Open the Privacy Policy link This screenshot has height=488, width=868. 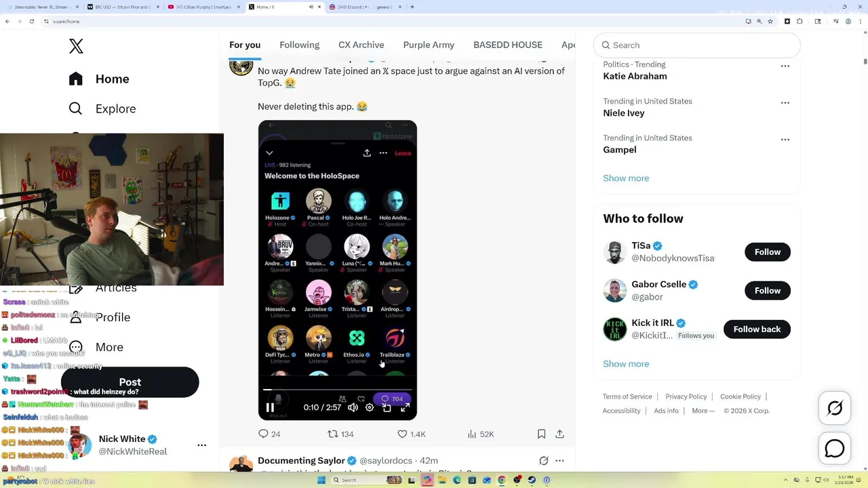coord(686,396)
